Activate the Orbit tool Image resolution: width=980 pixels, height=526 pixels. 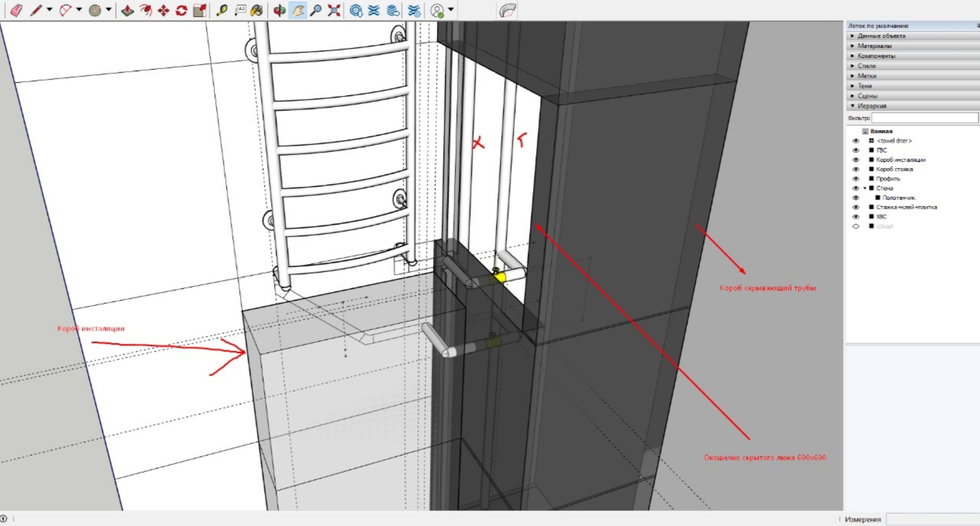(279, 10)
